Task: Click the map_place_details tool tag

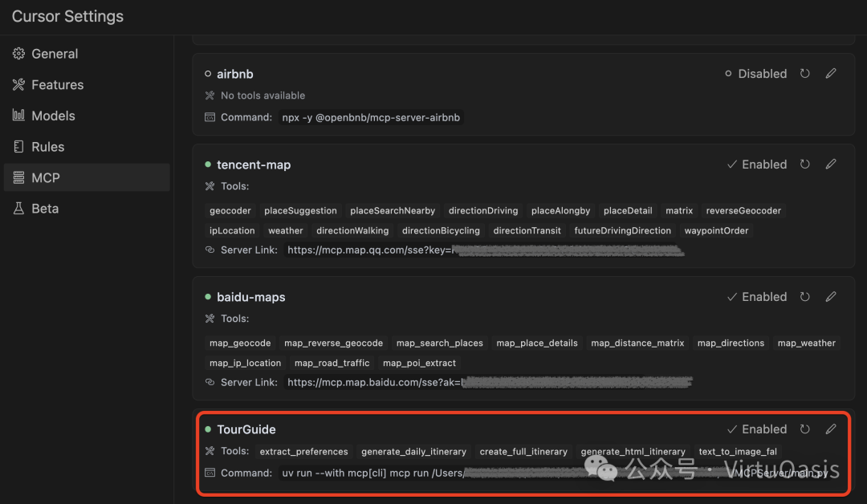Action: [x=537, y=343]
